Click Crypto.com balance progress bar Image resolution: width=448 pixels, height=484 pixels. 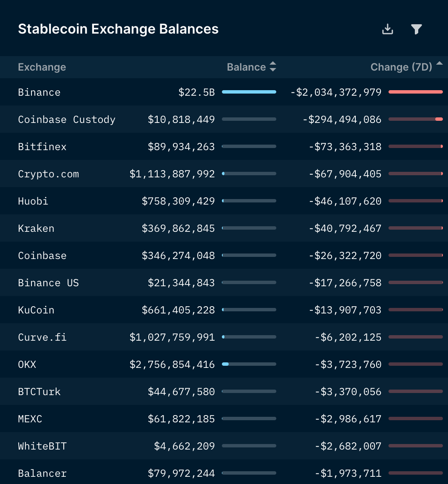249,174
